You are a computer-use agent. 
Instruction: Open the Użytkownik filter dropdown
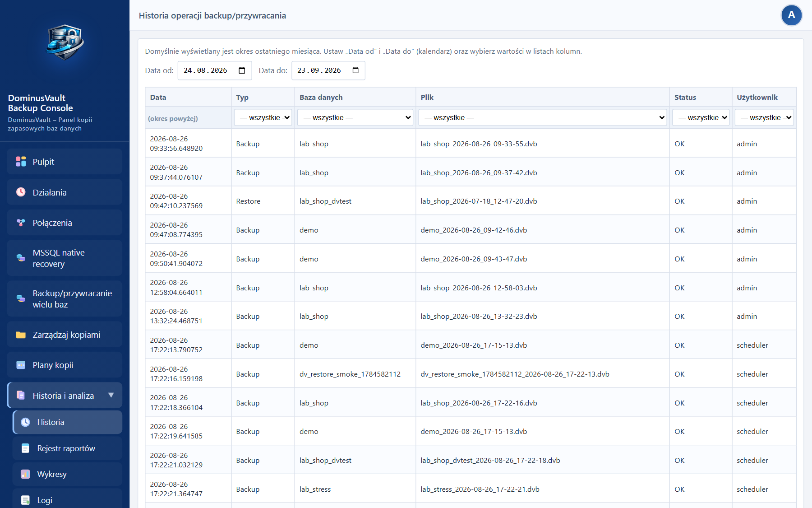[x=764, y=117]
